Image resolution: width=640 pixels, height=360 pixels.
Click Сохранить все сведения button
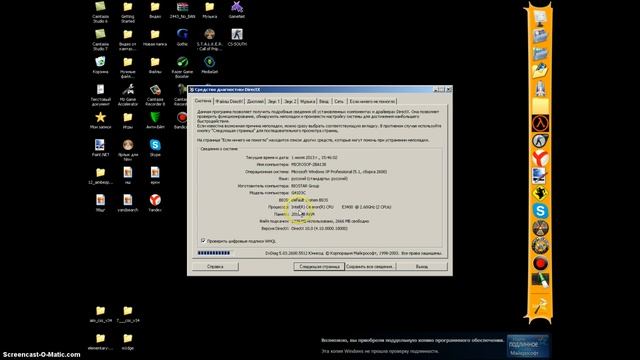tap(370, 267)
